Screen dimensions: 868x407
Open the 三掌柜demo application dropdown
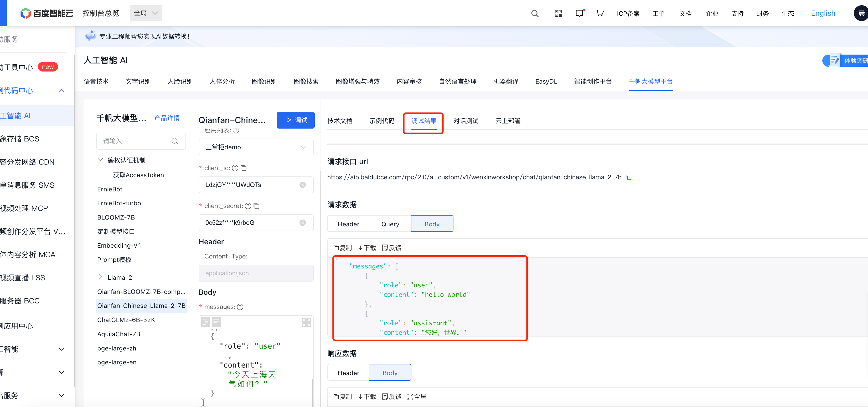click(x=256, y=147)
